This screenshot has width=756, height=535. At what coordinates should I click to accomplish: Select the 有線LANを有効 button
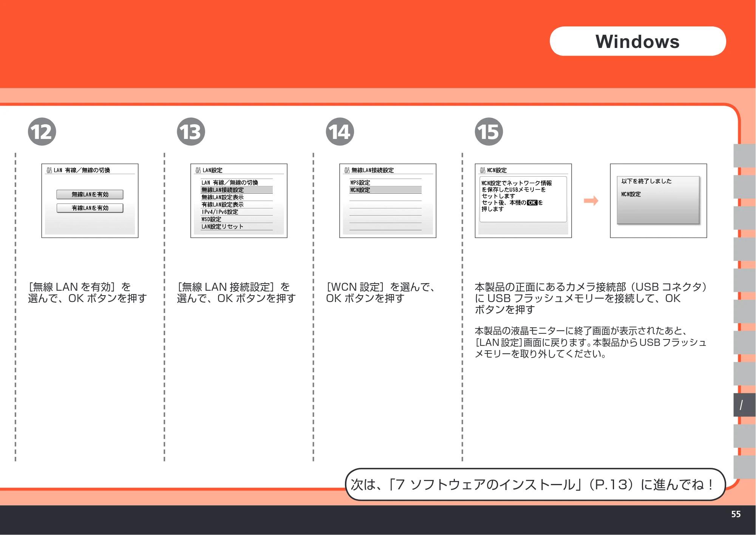[x=90, y=208]
